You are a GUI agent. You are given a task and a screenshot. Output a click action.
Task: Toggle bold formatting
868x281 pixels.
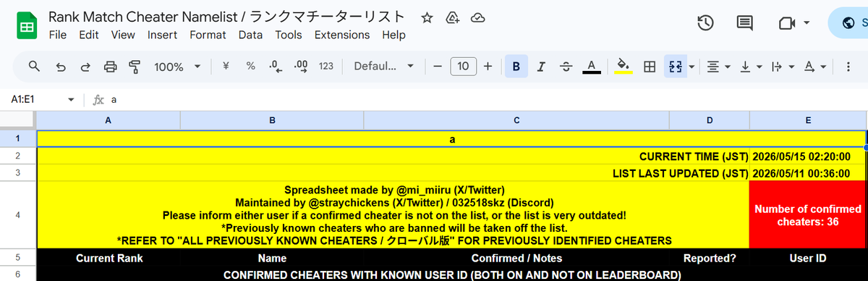click(516, 67)
